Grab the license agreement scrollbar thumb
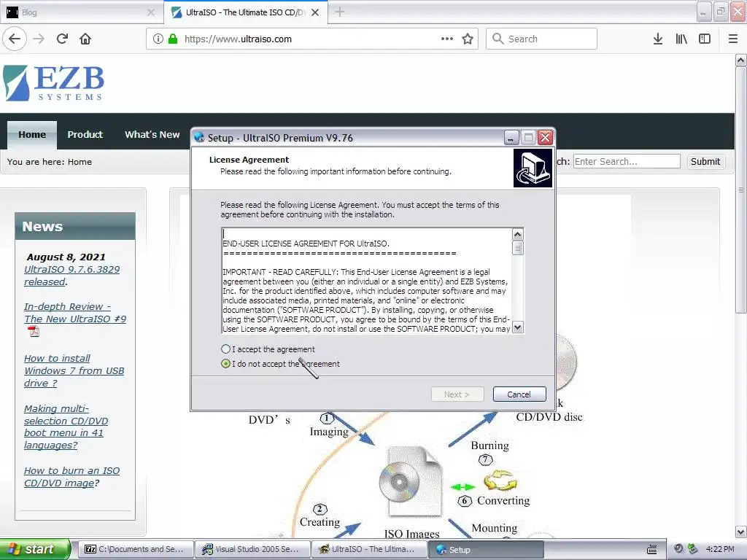 (x=518, y=248)
